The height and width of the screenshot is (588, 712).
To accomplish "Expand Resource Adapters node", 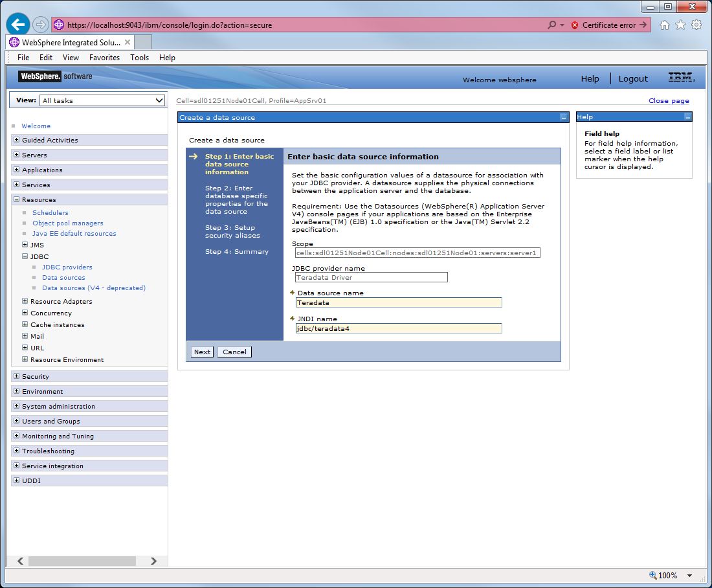I will 25,301.
